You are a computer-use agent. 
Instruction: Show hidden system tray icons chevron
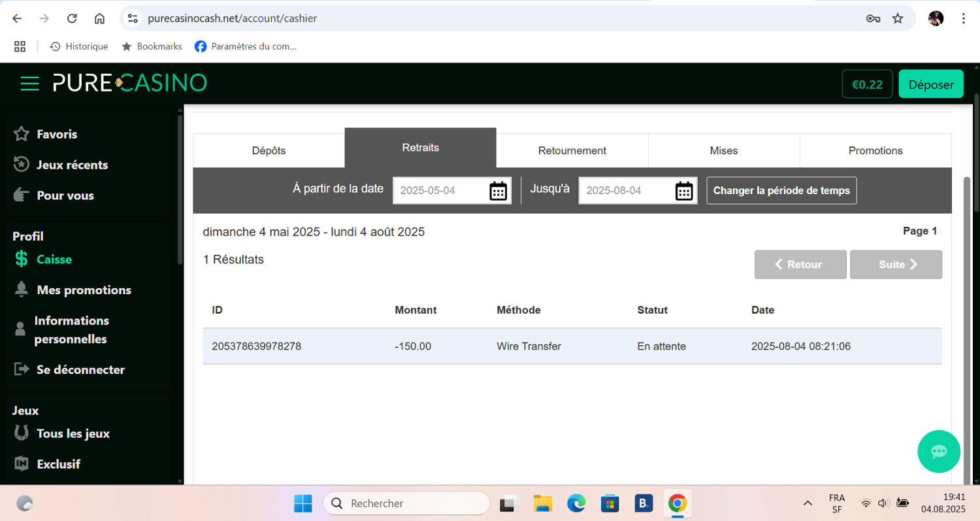click(808, 503)
